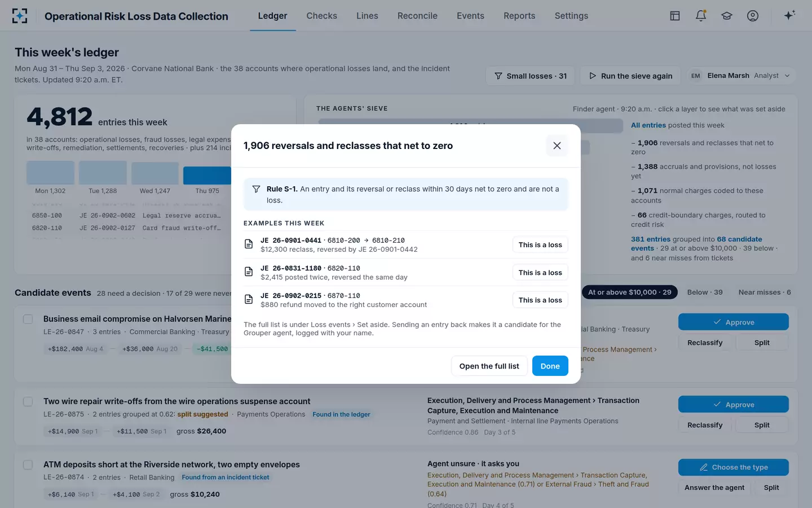The image size is (812, 508).
Task: Click the 381 entries link
Action: click(x=650, y=239)
